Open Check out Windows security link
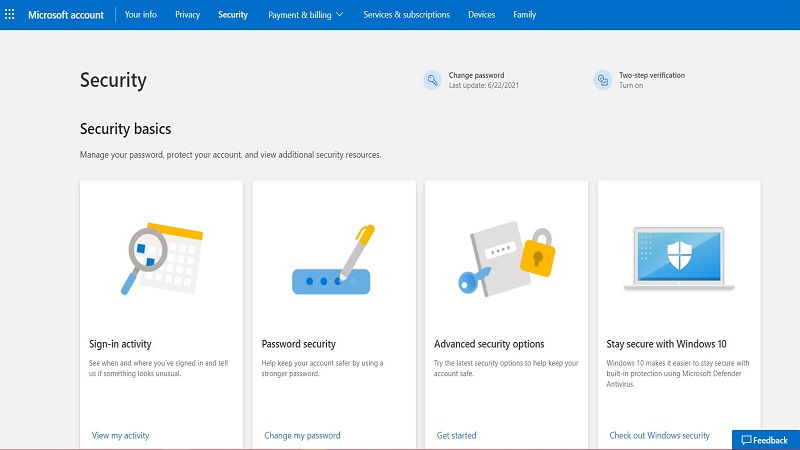This screenshot has height=450, width=800. click(659, 436)
